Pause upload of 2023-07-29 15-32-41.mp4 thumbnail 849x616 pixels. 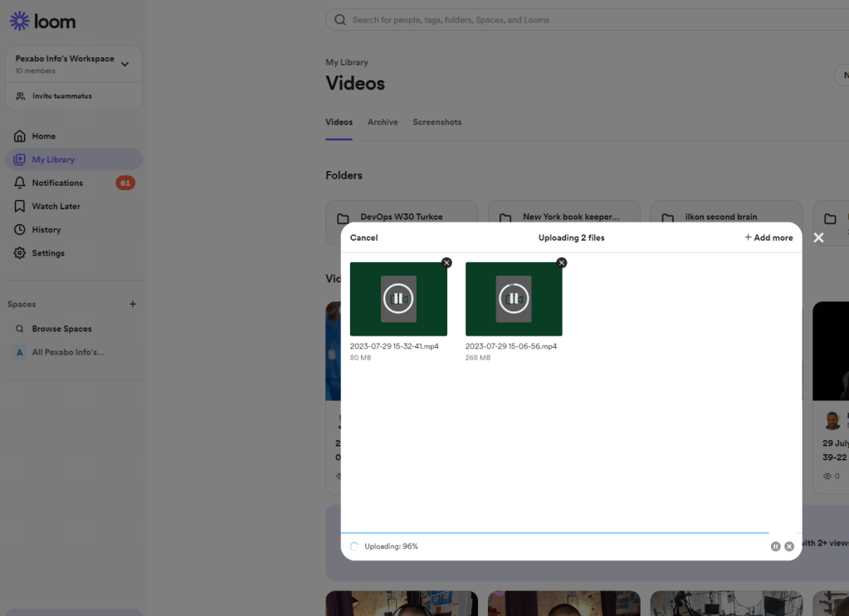click(x=398, y=299)
